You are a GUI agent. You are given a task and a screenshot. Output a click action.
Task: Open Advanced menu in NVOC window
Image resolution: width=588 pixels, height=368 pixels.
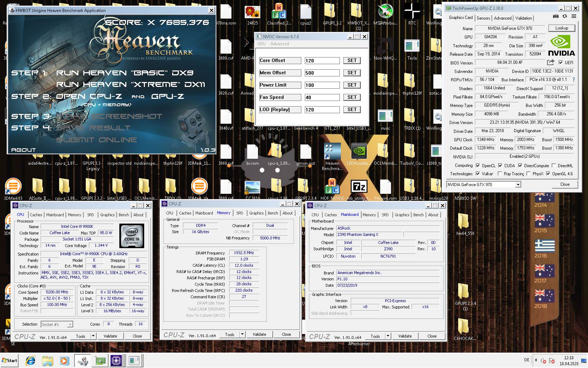click(x=280, y=44)
